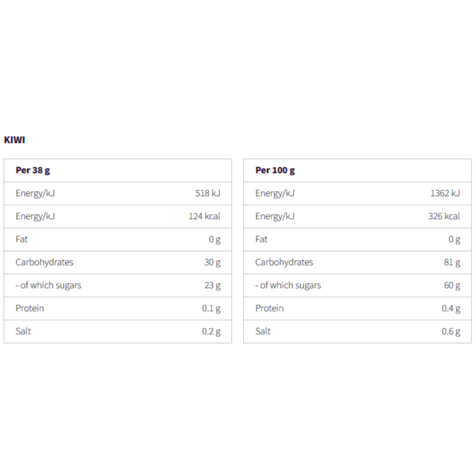Select Protein label in Per 38 g table
This screenshot has height=476, width=476.
click(30, 308)
